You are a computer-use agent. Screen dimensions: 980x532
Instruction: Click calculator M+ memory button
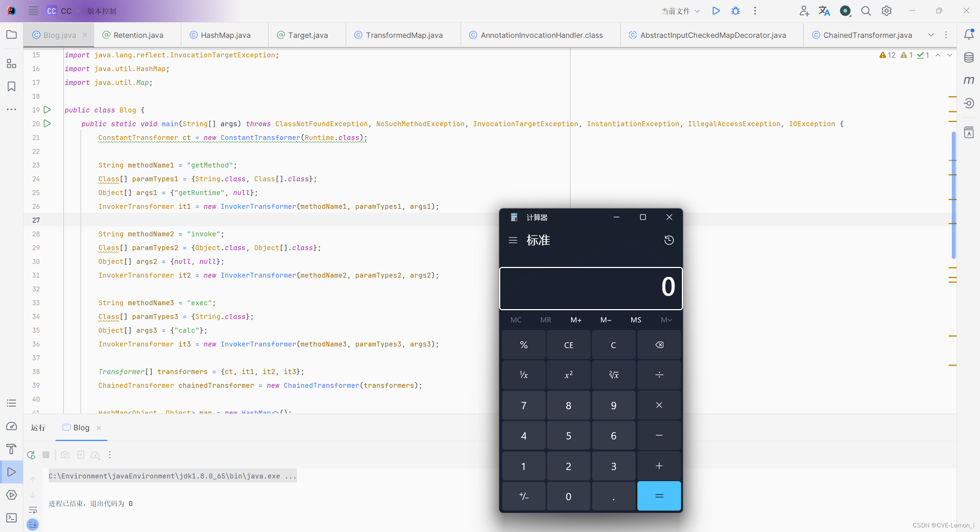[576, 320]
